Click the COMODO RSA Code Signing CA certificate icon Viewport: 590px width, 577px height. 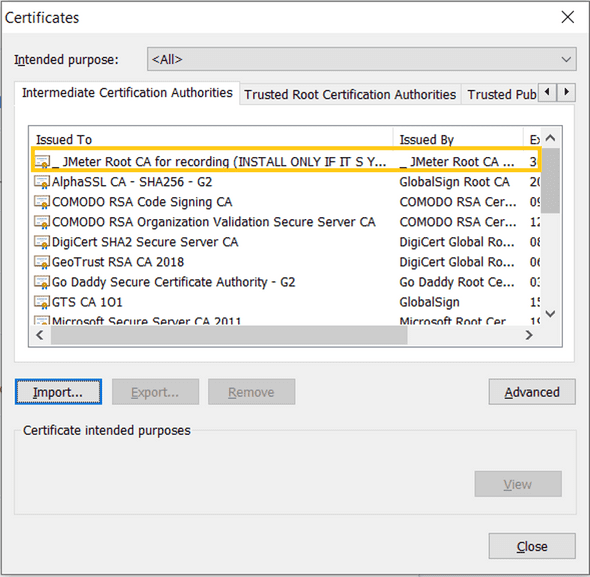[x=42, y=202]
